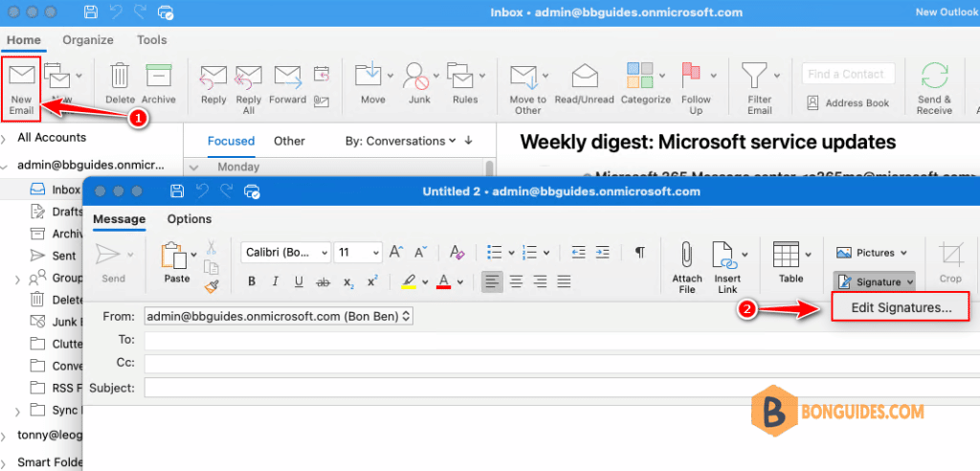Toggle Underline formatting
Viewport: 980px width, 471px height.
pos(299,282)
